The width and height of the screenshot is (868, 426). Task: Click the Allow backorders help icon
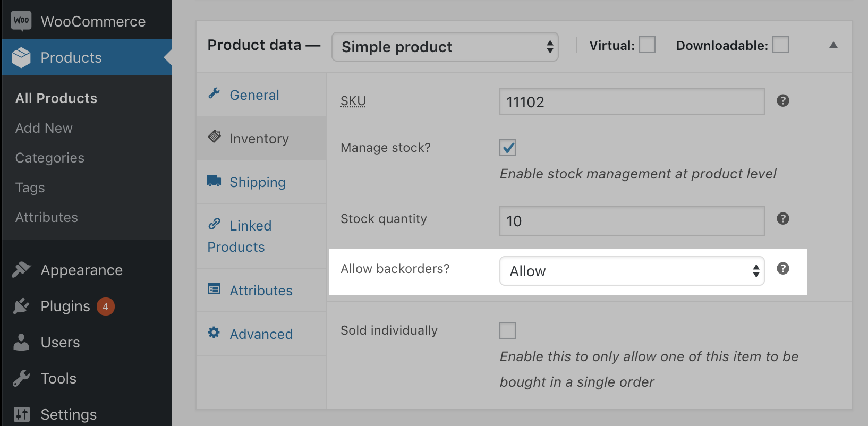click(782, 269)
